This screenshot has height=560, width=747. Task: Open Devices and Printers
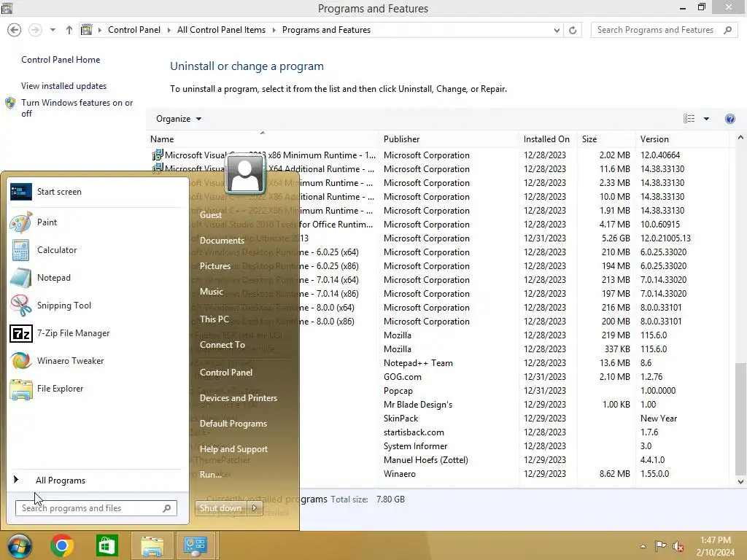pyautogui.click(x=239, y=398)
